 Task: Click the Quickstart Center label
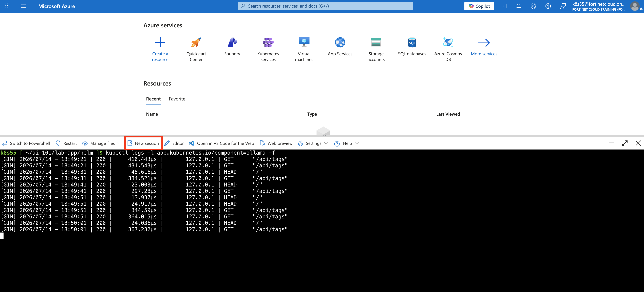click(196, 57)
